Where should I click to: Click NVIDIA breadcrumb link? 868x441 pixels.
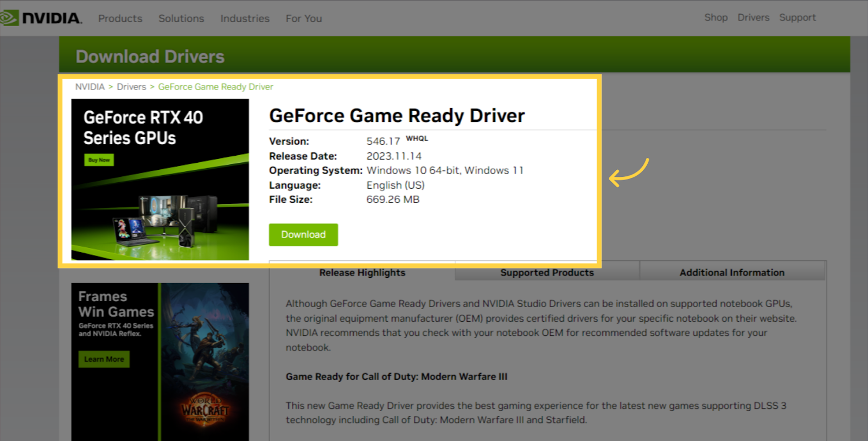pyautogui.click(x=90, y=87)
